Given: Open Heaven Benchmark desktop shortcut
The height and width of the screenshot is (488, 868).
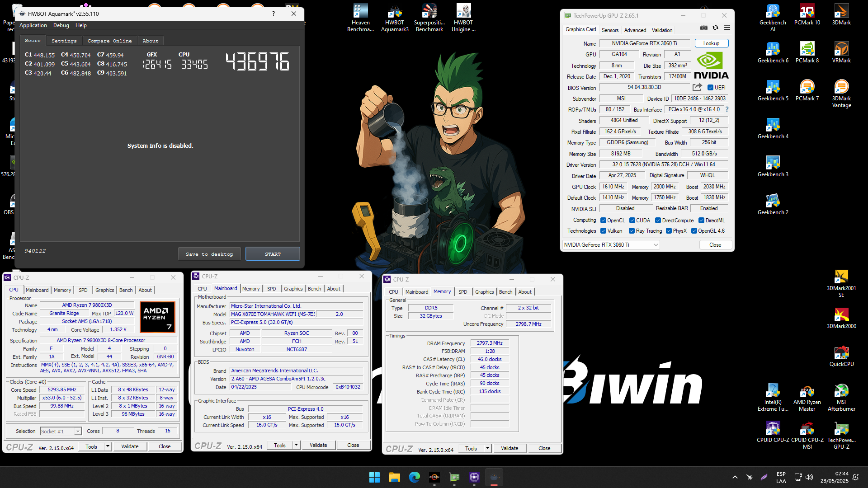Looking at the screenshot, I should 360,18.
